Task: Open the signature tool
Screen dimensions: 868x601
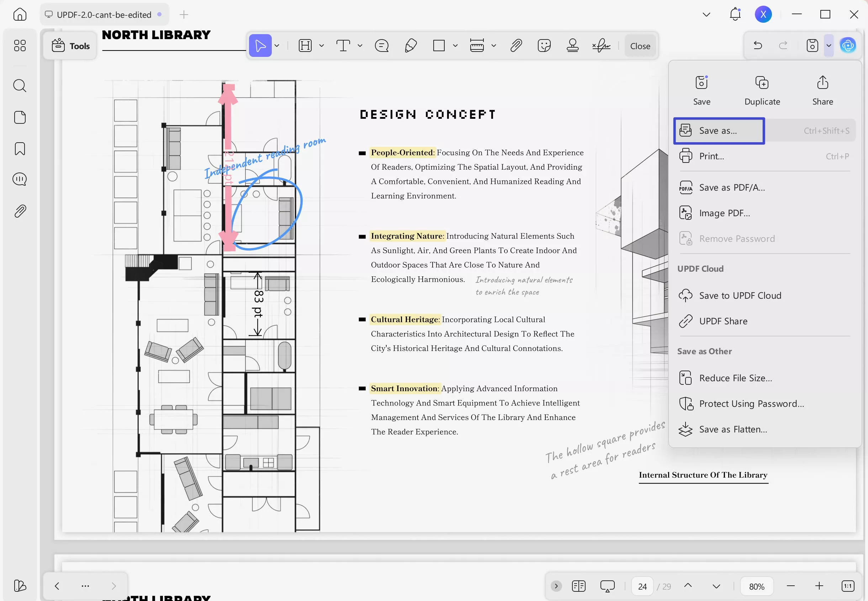Action: click(601, 46)
